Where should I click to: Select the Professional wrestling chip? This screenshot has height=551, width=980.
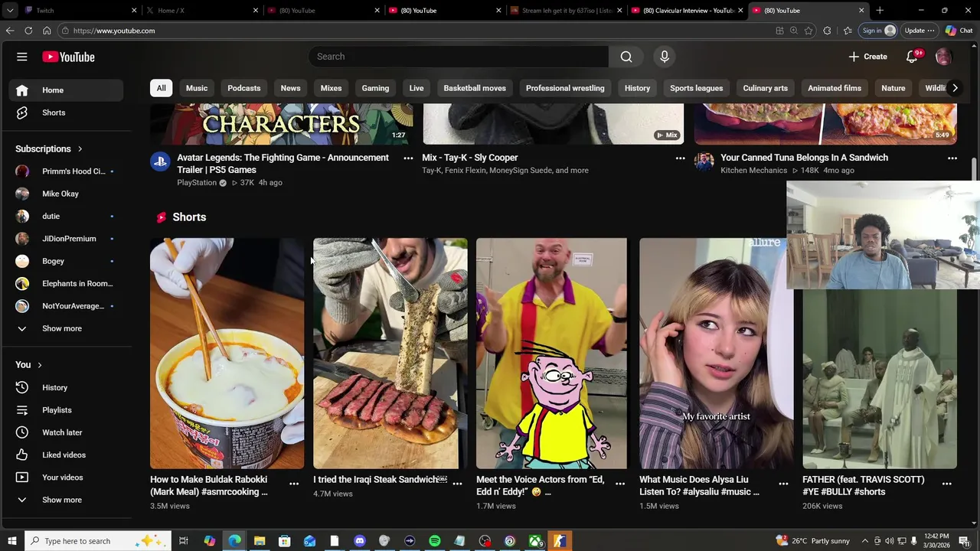(565, 88)
